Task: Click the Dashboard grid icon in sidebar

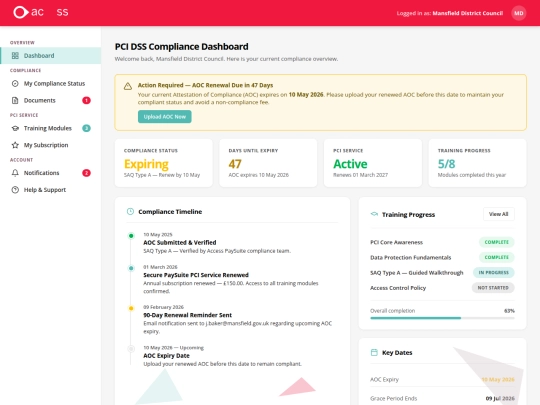Action: (15, 55)
